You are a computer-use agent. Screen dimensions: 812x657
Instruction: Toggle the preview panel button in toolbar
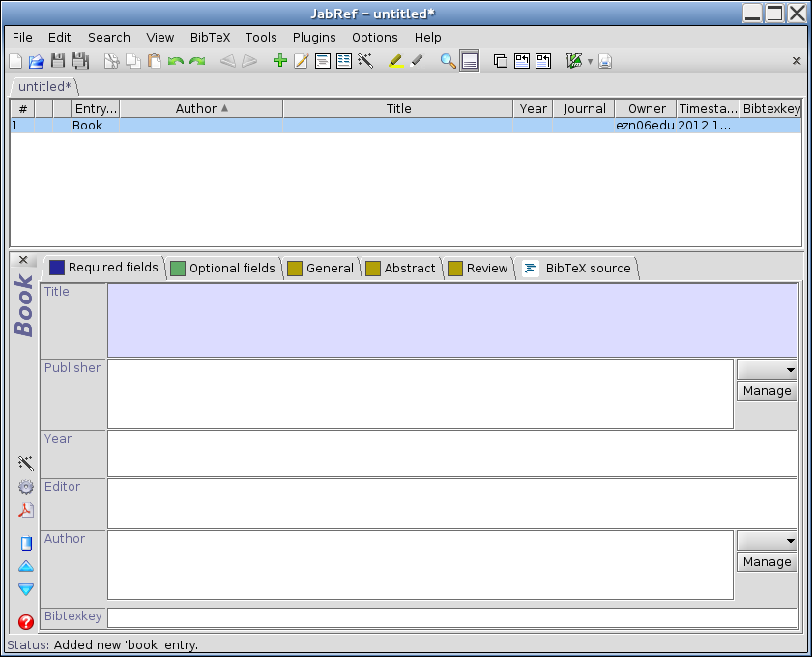click(469, 61)
